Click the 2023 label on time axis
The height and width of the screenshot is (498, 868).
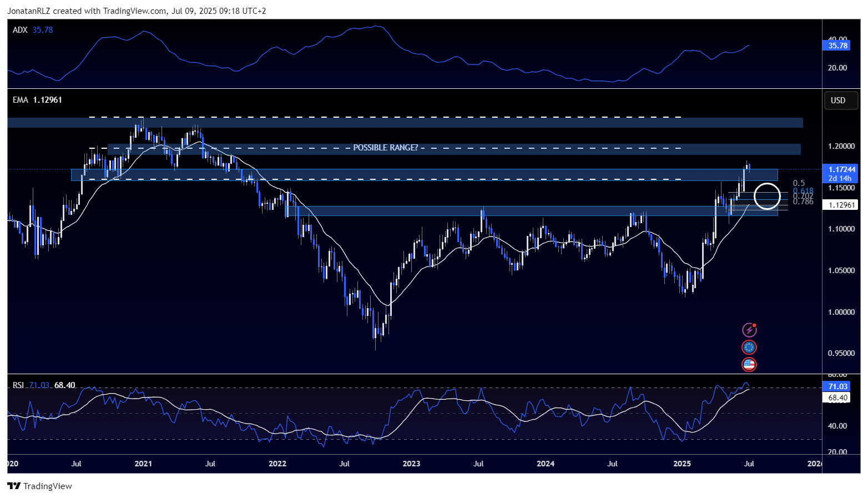(411, 464)
